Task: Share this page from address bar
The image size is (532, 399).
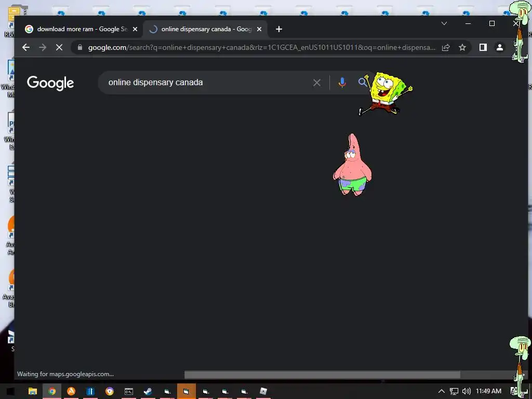Action: (x=445, y=47)
